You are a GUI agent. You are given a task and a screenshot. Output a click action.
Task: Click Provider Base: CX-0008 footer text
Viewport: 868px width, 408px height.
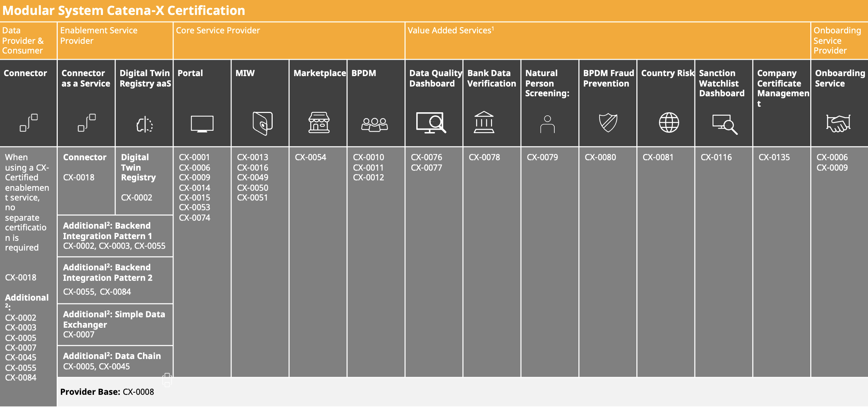click(x=107, y=392)
